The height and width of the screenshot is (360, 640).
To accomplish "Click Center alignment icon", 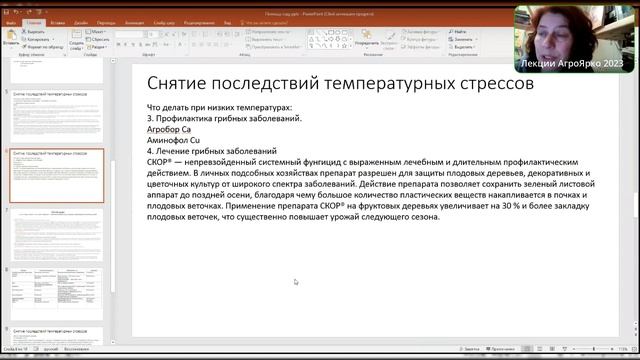I will (x=201, y=44).
